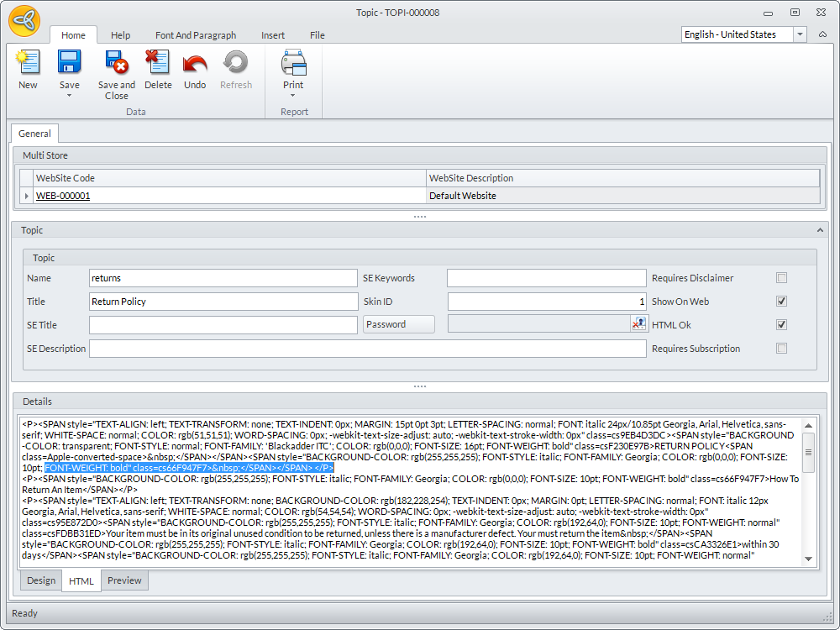Click the Save and Close icon
Viewport: 840px width, 630px height.
pos(116,64)
